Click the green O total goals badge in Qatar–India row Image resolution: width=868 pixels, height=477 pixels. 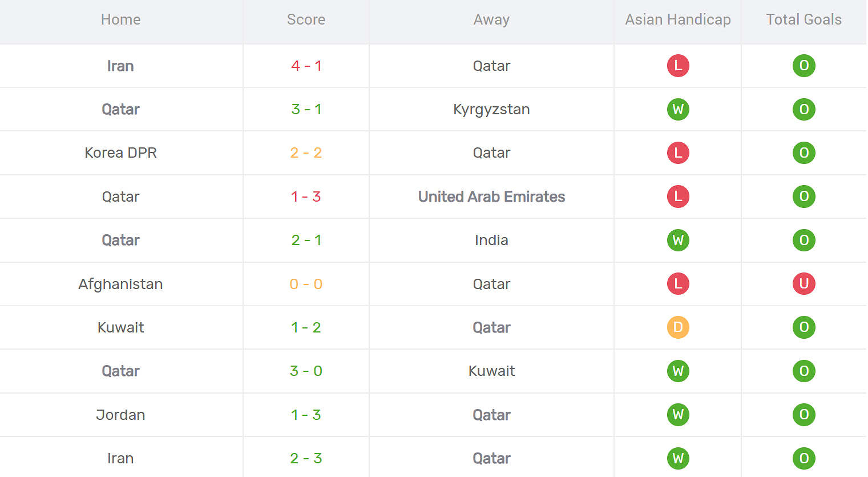(x=804, y=240)
